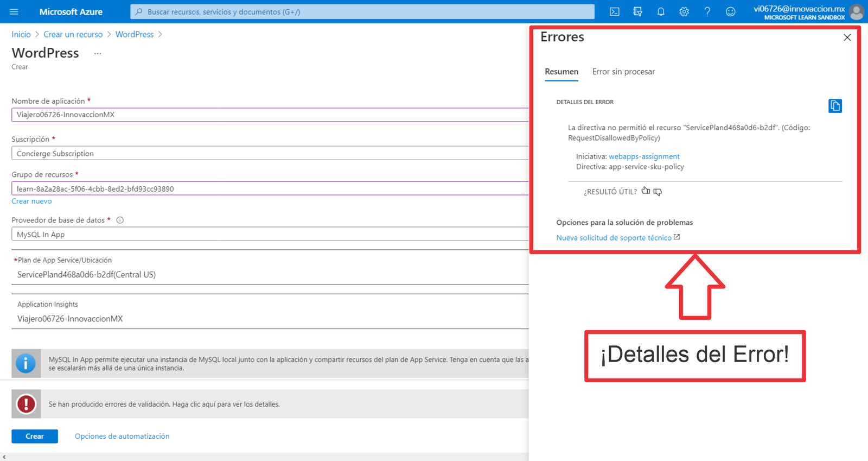Open portal settings gear
This screenshot has width=868, height=461.
684,11
